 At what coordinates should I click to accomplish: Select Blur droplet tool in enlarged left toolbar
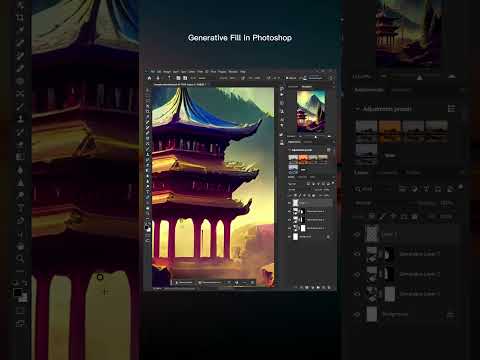click(x=20, y=170)
